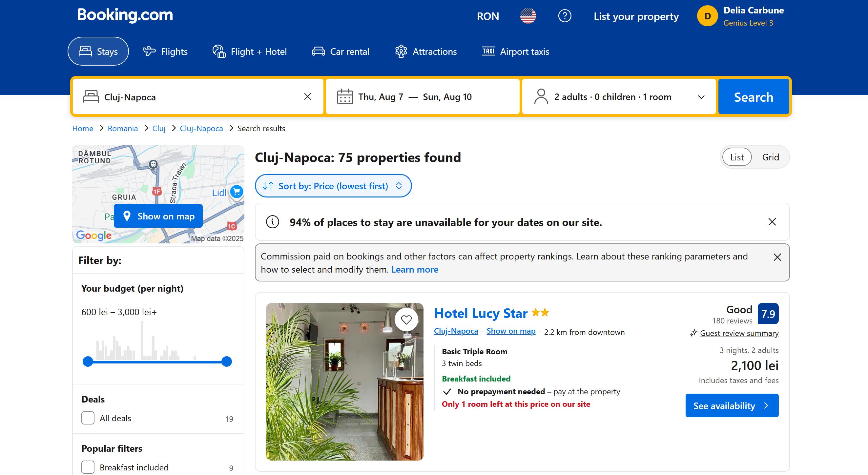Click the See availability button
This screenshot has height=475, width=868.
(732, 405)
